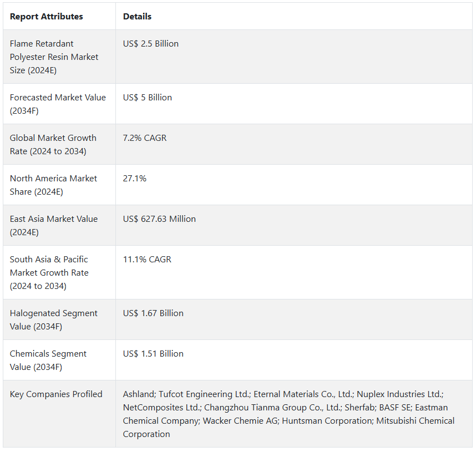Select the Key Companies Profiled cell
The image size is (476, 452).
click(56, 394)
